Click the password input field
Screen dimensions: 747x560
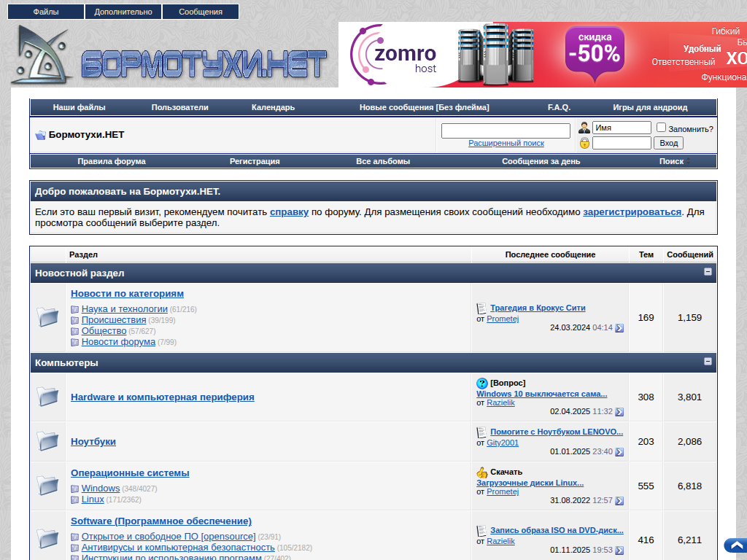click(x=621, y=143)
